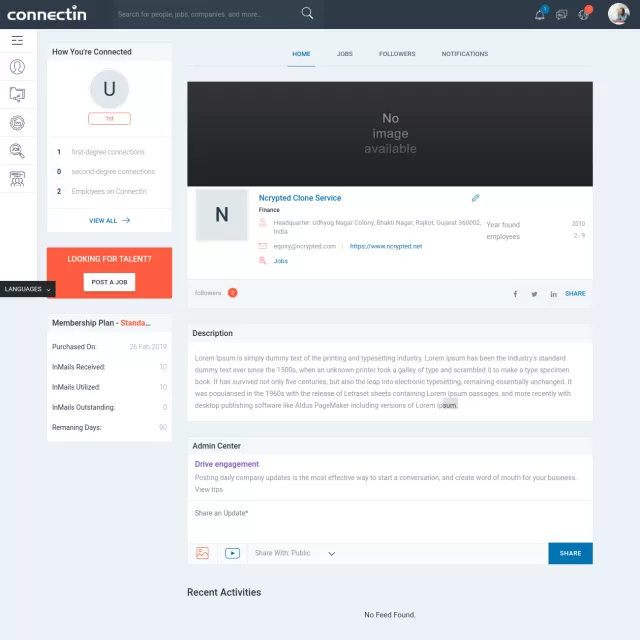Click the Membership Plan Standard heading
Image resolution: width=640 pixels, height=640 pixels.
click(101, 323)
